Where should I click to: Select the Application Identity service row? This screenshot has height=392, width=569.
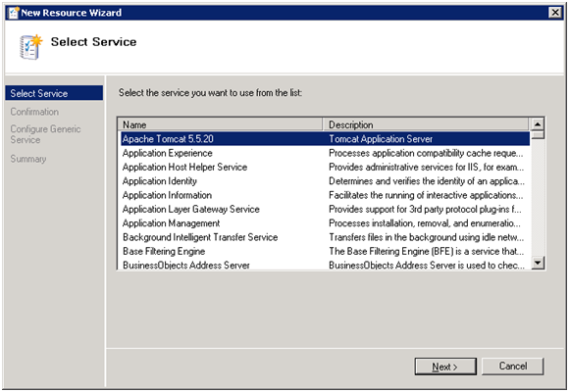(325, 181)
